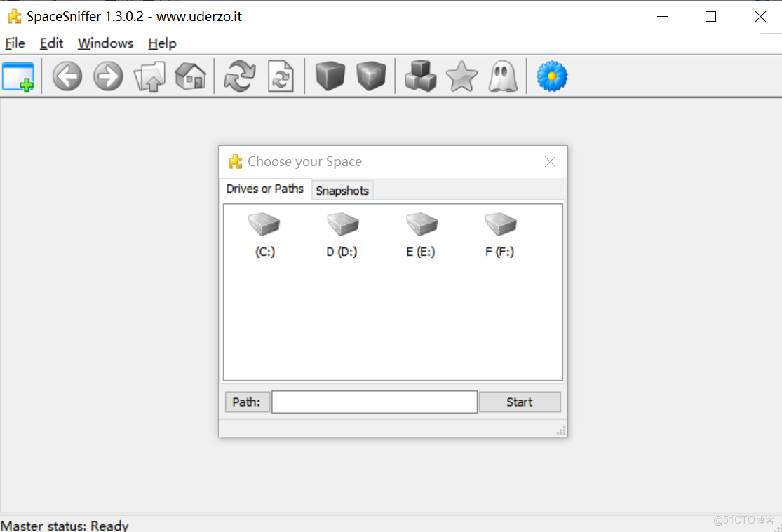This screenshot has height=532, width=782.
Task: Close the Choose your Space dialog
Action: coord(550,161)
